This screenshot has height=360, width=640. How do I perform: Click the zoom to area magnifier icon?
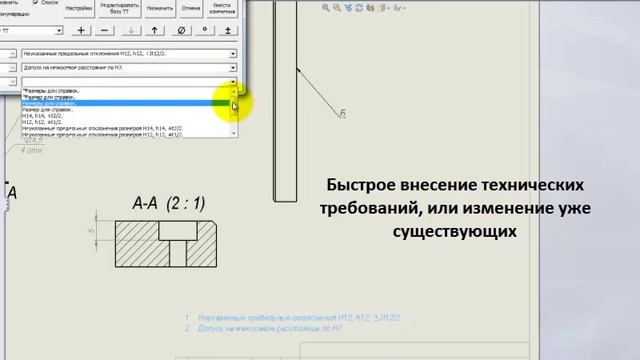pyautogui.click(x=337, y=8)
